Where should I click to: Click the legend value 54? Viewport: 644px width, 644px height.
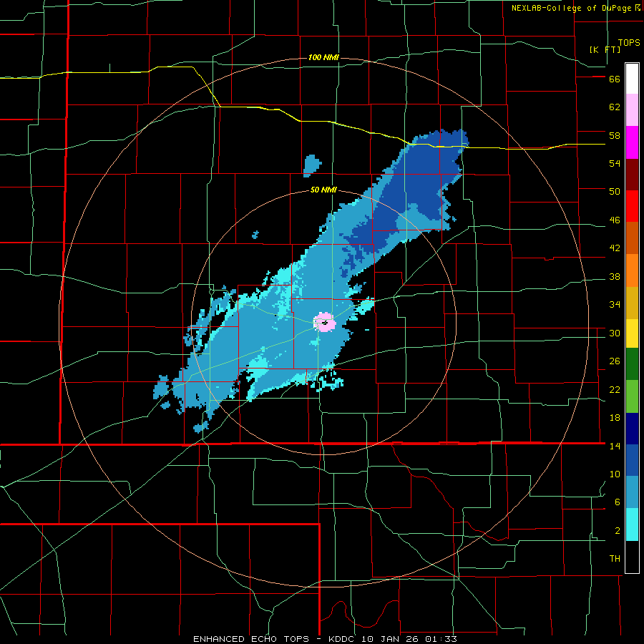tap(615, 163)
